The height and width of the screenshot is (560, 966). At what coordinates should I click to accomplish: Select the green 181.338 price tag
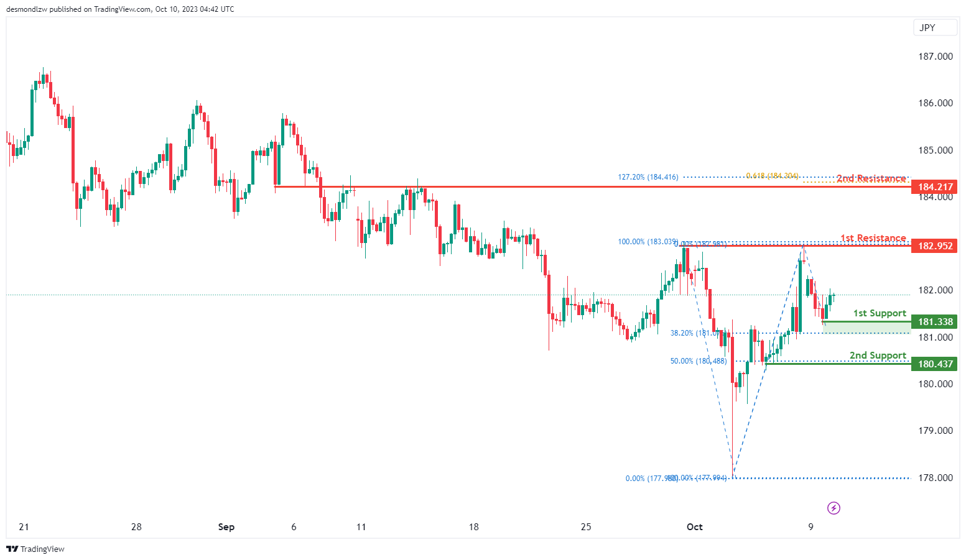tap(935, 321)
